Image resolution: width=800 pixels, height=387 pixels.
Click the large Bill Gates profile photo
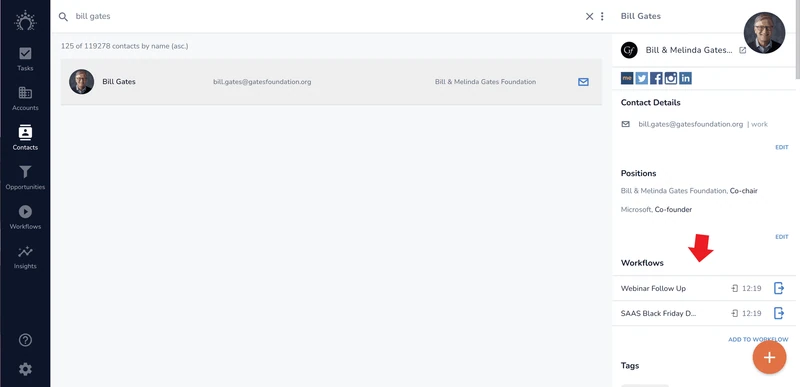pyautogui.click(x=764, y=33)
